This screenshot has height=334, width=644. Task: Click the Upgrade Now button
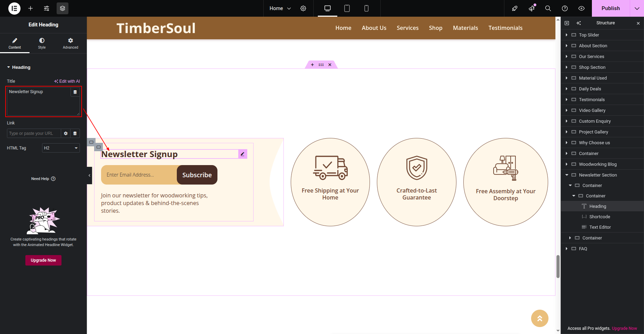(x=43, y=260)
